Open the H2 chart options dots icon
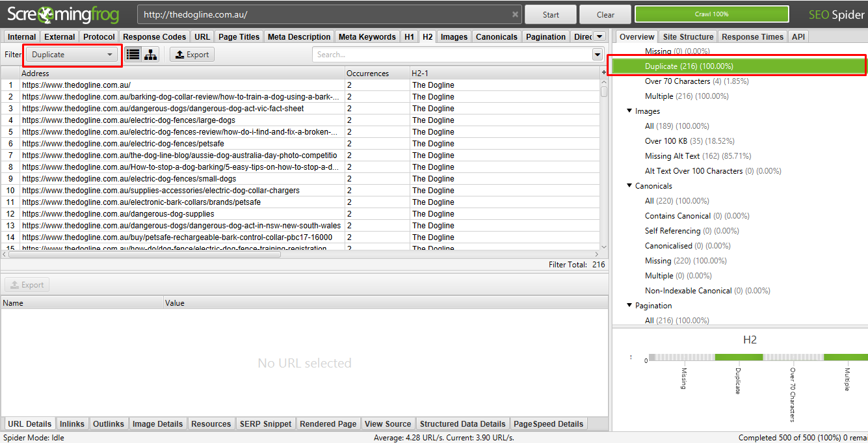 click(631, 357)
